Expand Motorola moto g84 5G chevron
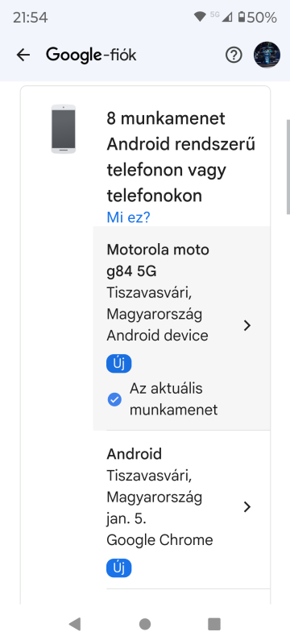The image size is (290, 644). click(246, 326)
